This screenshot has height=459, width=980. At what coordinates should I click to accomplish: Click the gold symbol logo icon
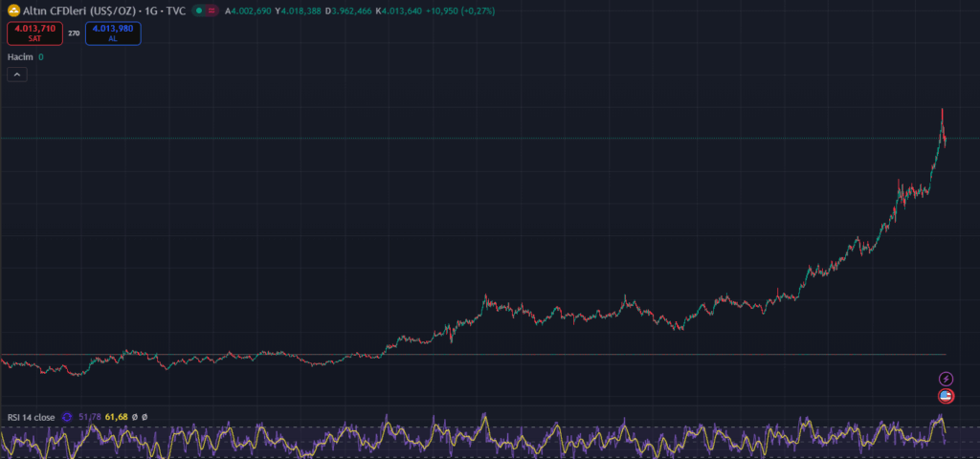click(x=13, y=11)
